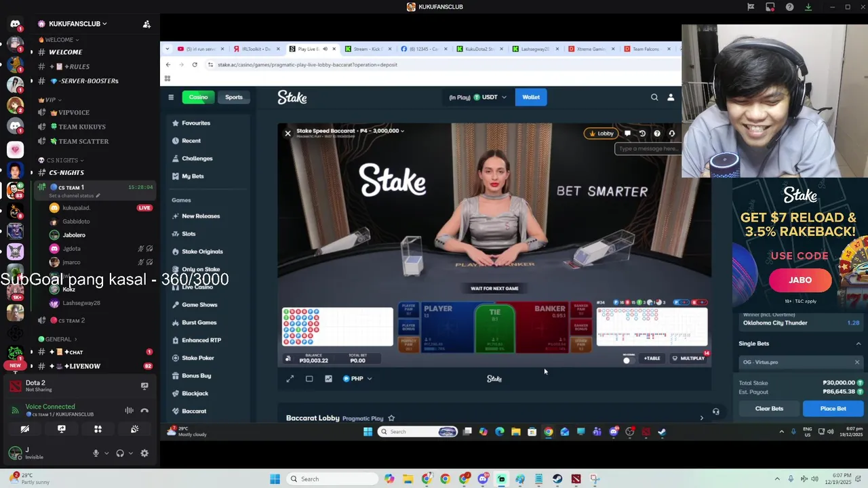
Task: Type a message chat field
Action: coord(648,148)
